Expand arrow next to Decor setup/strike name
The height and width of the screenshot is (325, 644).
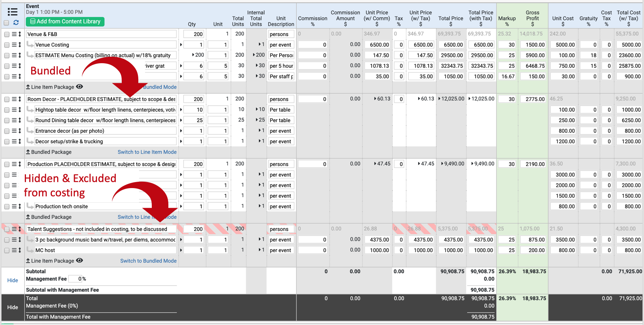[181, 141]
